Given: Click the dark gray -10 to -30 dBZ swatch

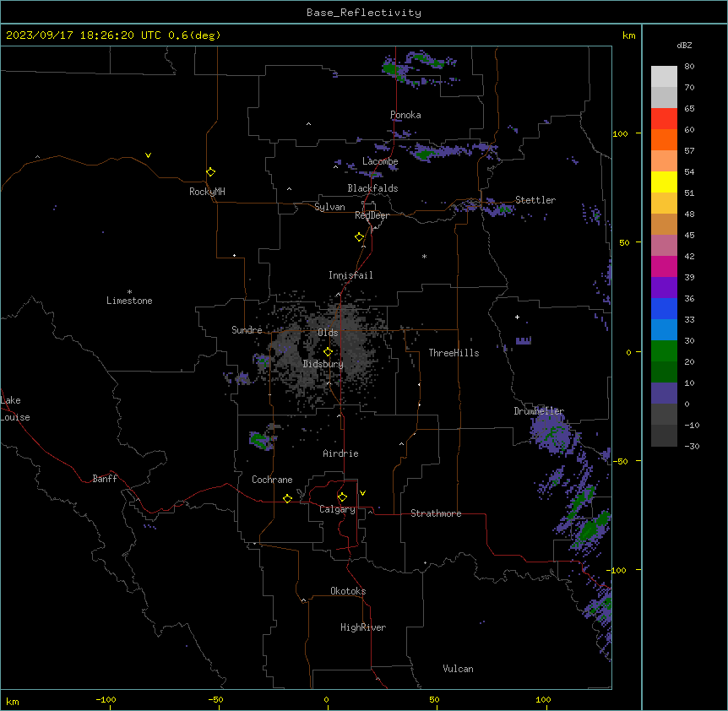Looking at the screenshot, I should 664,436.
